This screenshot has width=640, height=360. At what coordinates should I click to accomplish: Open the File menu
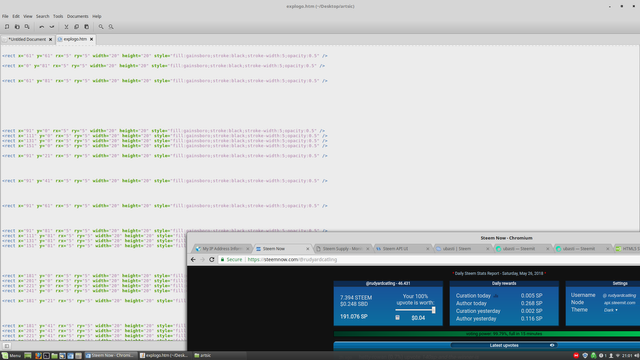click(x=5, y=16)
